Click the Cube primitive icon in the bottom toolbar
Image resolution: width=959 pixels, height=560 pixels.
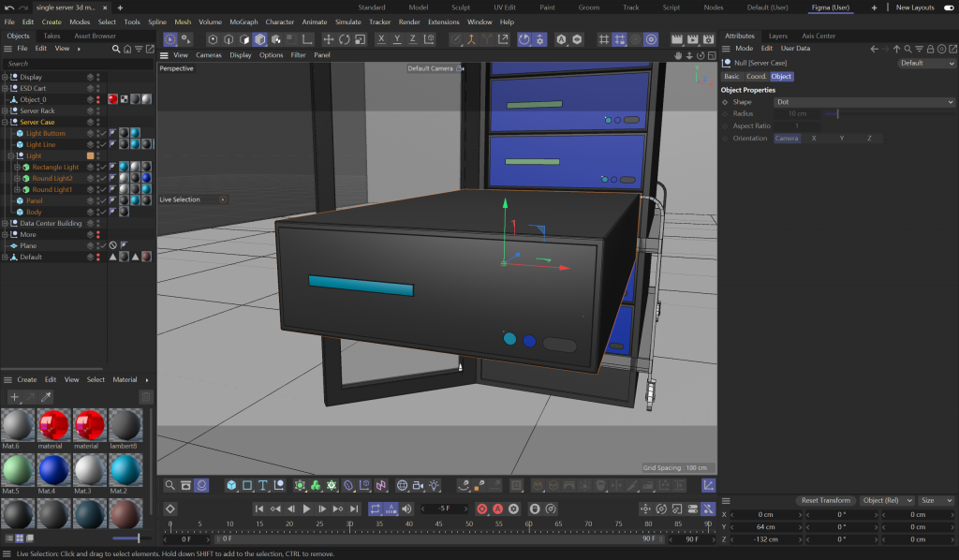[231, 485]
